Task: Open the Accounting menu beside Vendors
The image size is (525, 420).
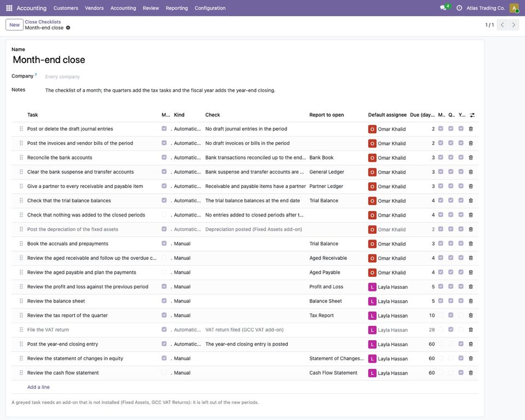Action: 123,8
